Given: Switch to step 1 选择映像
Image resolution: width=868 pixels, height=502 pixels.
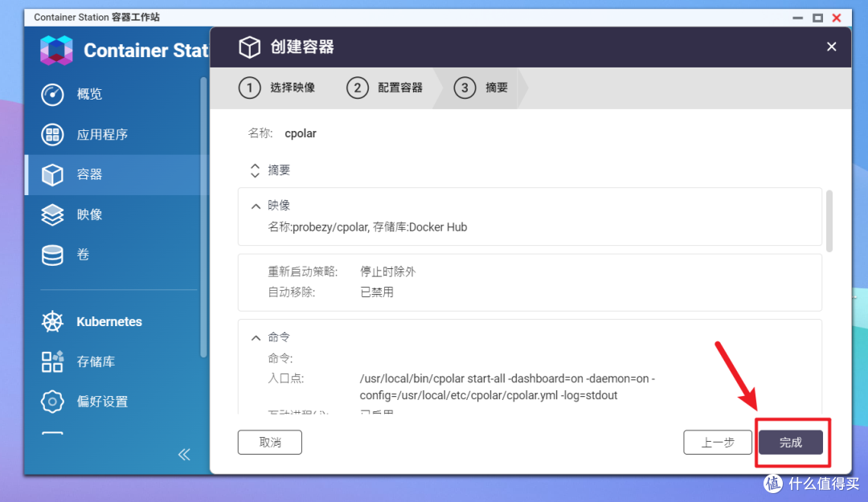Looking at the screenshot, I should pyautogui.click(x=279, y=88).
